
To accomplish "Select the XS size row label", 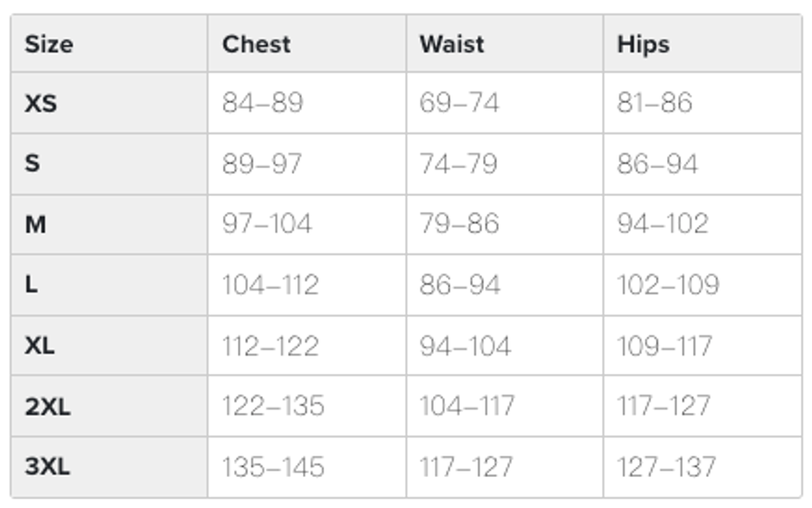I will [40, 103].
